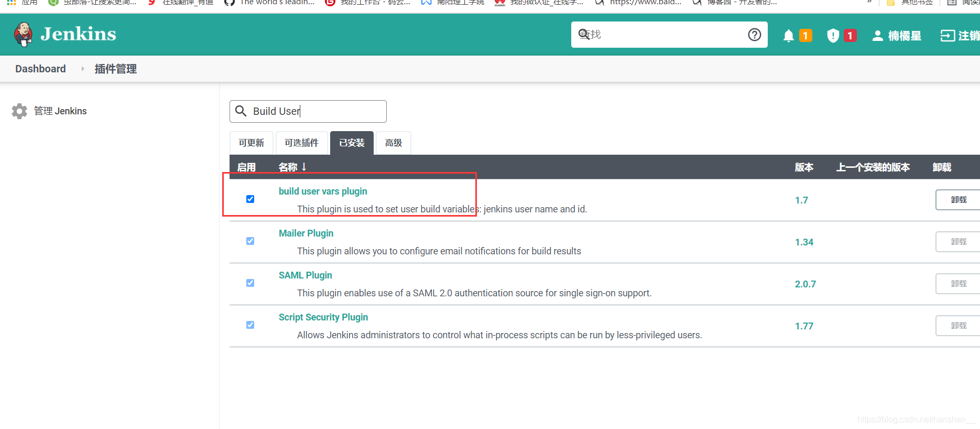The width and height of the screenshot is (980, 429).
Task: Switch to the 可选插件 tab
Action: coord(301,143)
